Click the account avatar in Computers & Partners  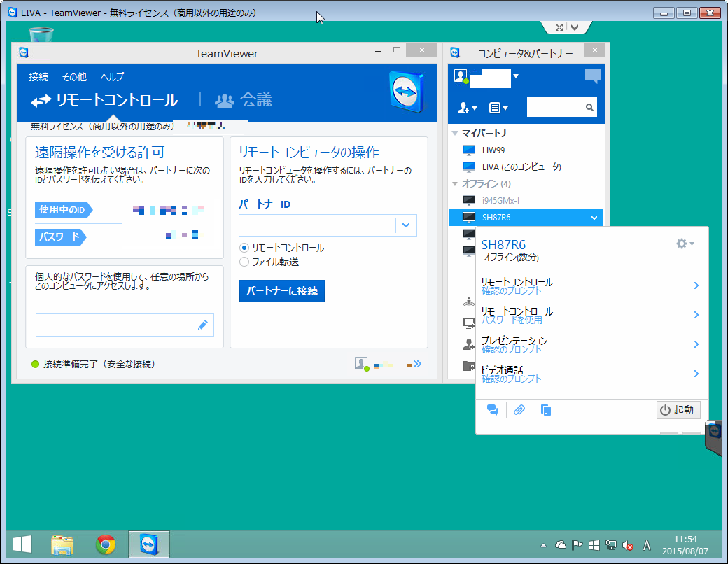[x=461, y=76]
